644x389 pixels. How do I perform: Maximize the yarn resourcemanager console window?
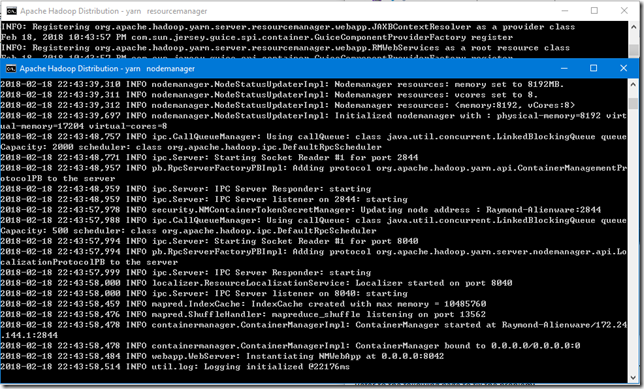594,11
